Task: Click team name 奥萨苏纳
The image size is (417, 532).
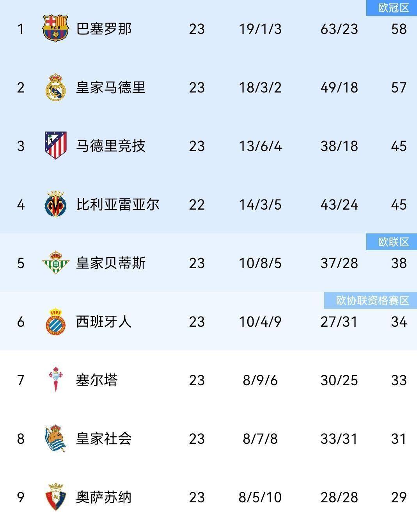Action: coord(104,497)
